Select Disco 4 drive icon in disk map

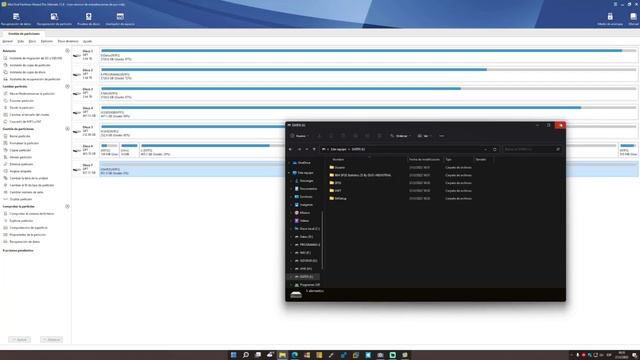coord(77,112)
